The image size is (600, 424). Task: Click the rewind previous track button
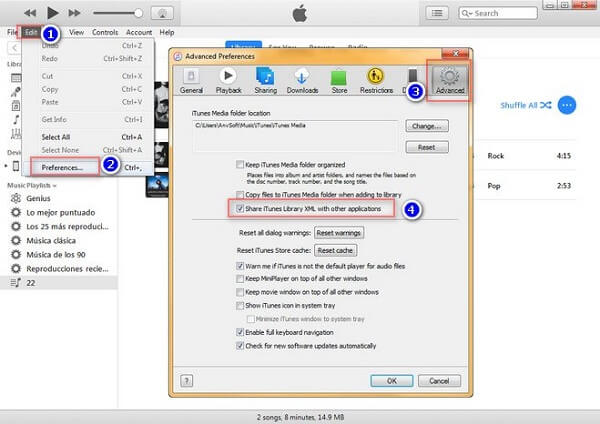click(30, 13)
